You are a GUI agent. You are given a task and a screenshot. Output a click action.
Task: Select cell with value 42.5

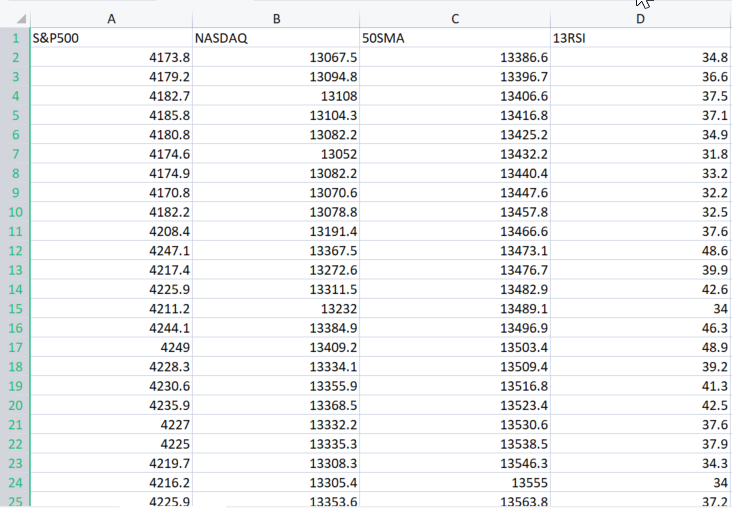click(x=641, y=405)
